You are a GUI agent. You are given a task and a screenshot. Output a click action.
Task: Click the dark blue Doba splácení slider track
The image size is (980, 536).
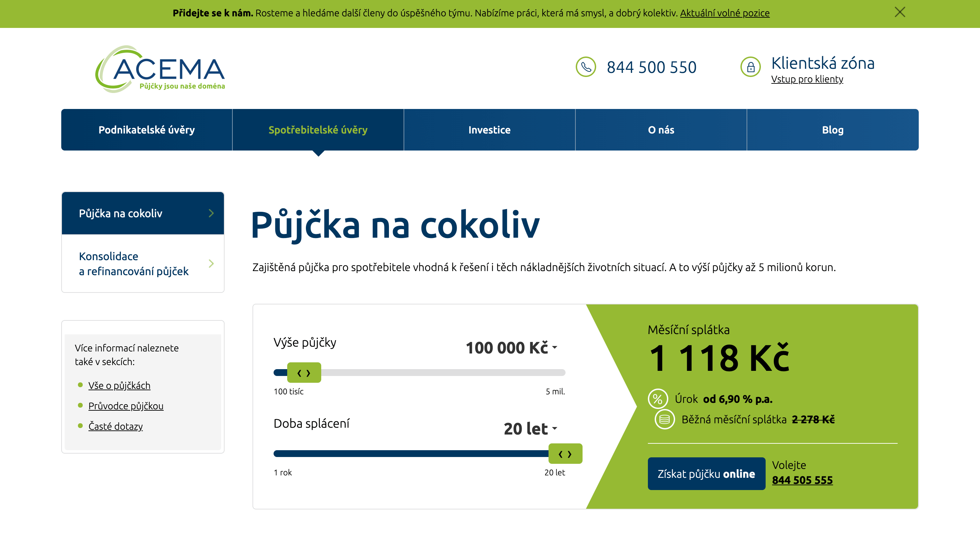point(411,454)
